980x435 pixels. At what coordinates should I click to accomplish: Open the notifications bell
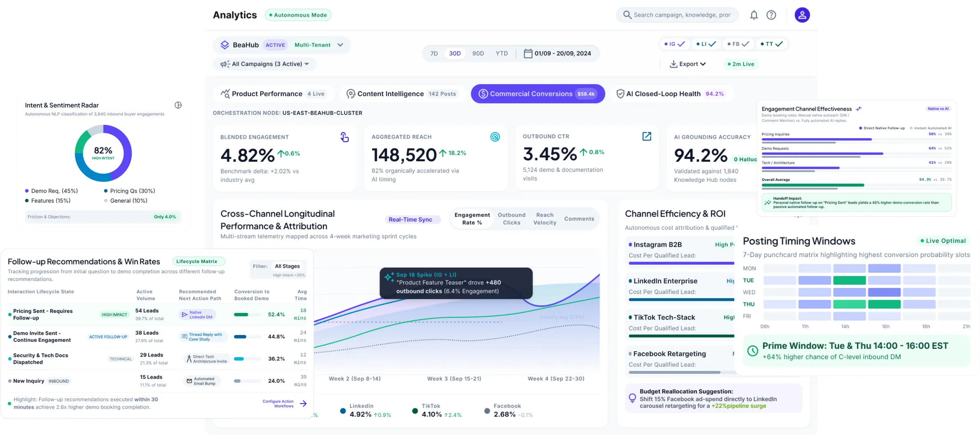754,15
